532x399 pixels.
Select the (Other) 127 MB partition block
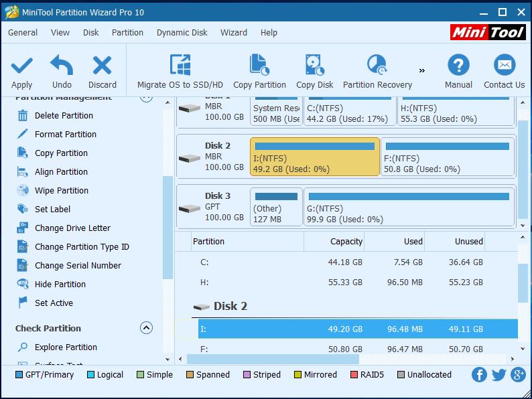pos(276,207)
